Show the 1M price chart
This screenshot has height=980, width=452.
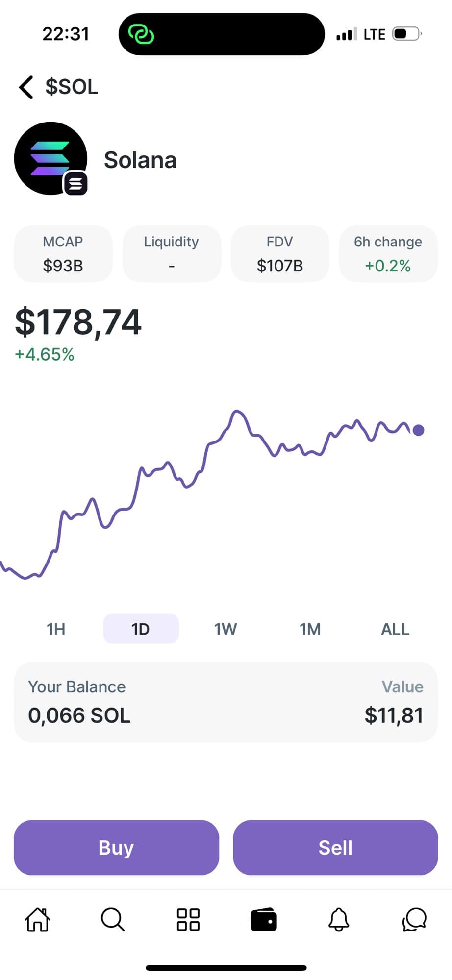tap(310, 629)
